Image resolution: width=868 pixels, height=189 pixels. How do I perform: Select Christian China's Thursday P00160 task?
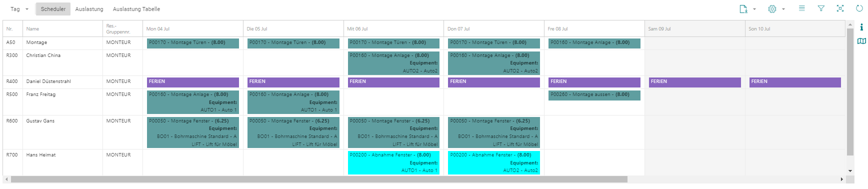tap(494, 63)
